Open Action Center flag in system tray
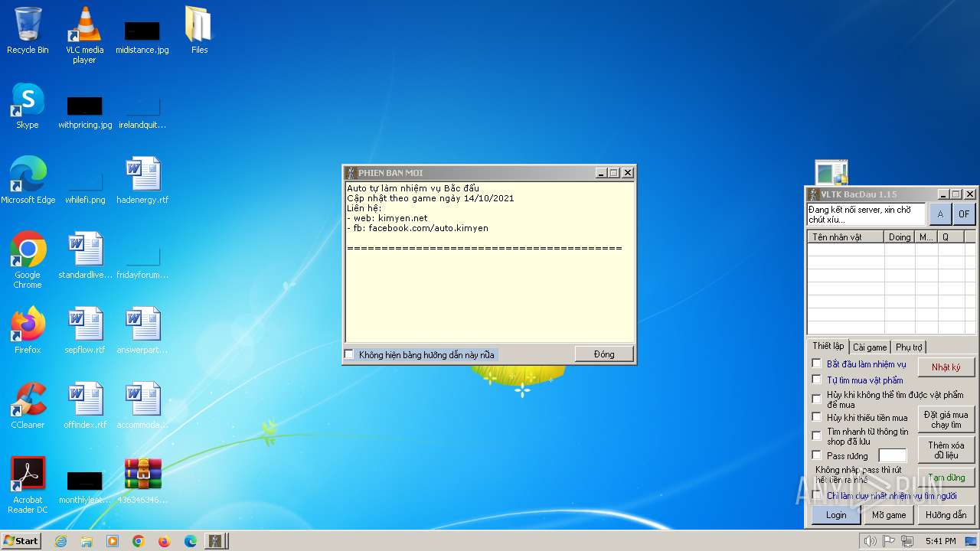 [x=889, y=541]
